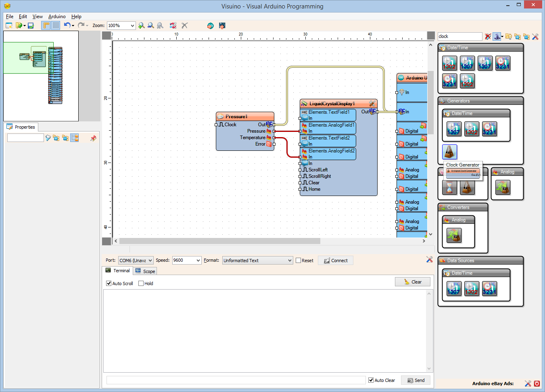Screen dimensions: 545x392
Task: Click the undo arrow in the toolbar
Action: 67,25
